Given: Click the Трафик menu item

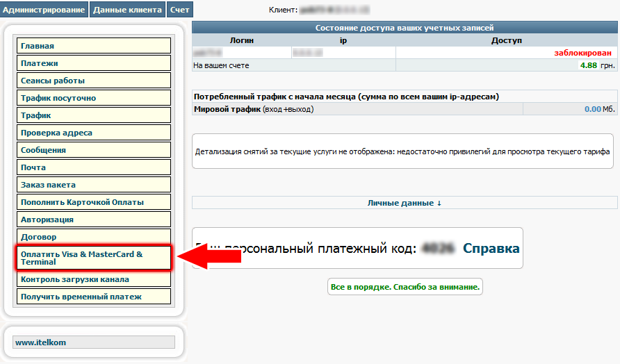Looking at the screenshot, I should tap(93, 115).
